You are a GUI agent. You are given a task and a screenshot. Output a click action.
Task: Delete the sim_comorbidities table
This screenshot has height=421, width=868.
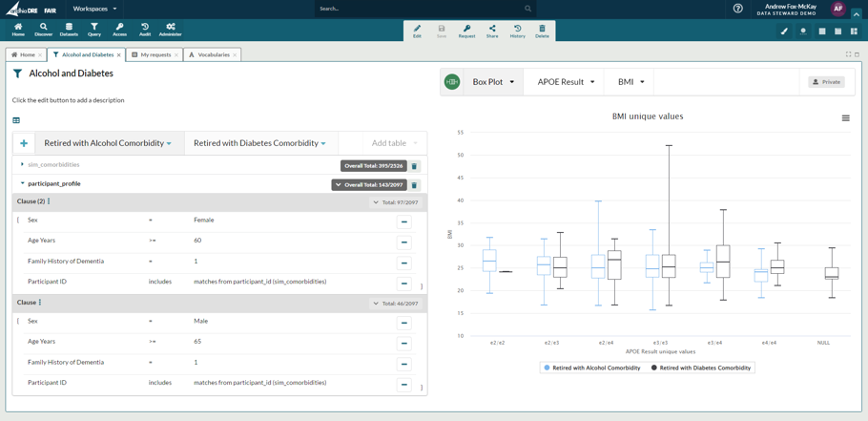[414, 165]
